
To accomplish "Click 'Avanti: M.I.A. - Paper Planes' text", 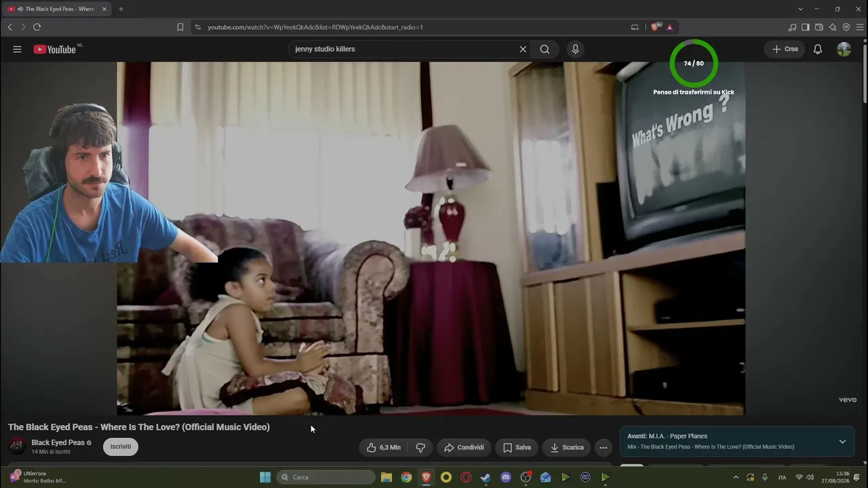I will 667,436.
